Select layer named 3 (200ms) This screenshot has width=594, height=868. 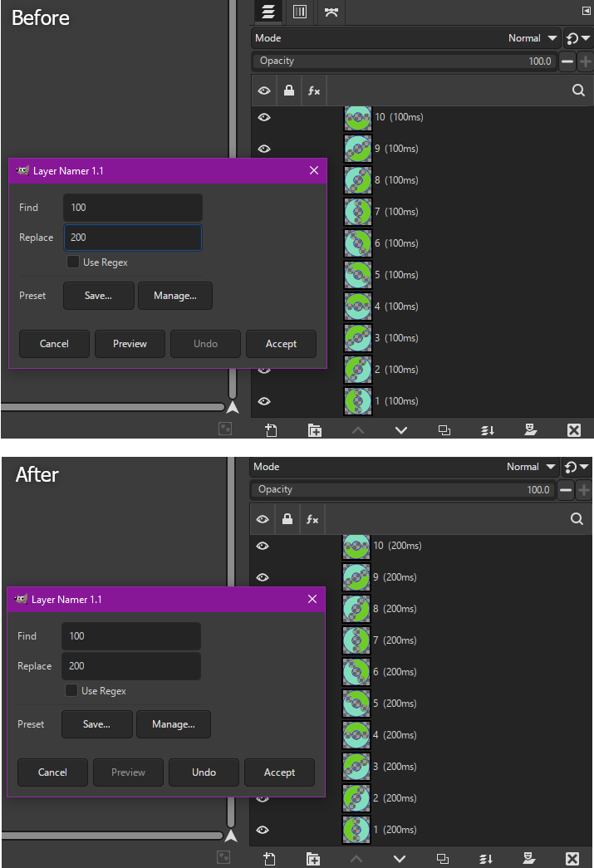[395, 766]
